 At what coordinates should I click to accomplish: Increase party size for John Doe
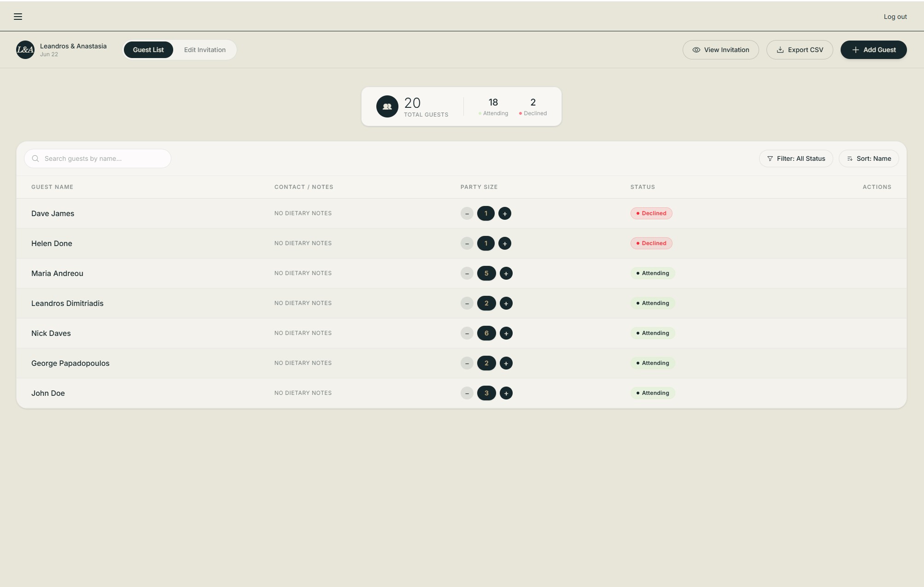tap(506, 393)
